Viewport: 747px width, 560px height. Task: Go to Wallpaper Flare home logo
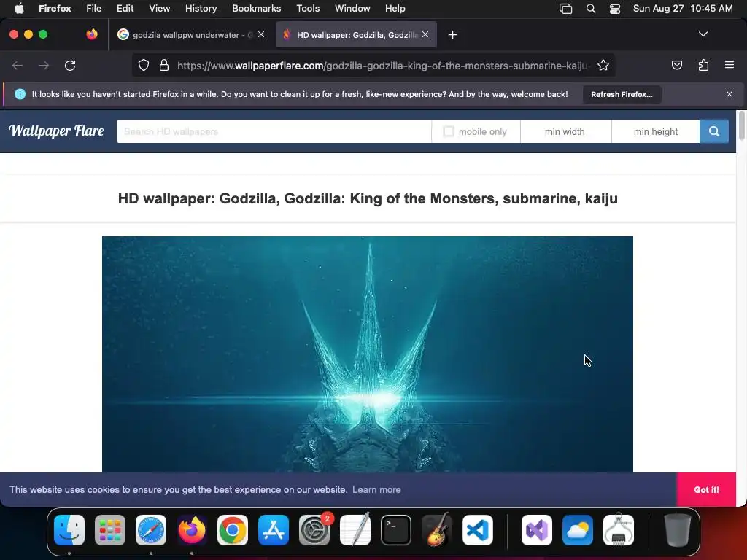(x=56, y=131)
